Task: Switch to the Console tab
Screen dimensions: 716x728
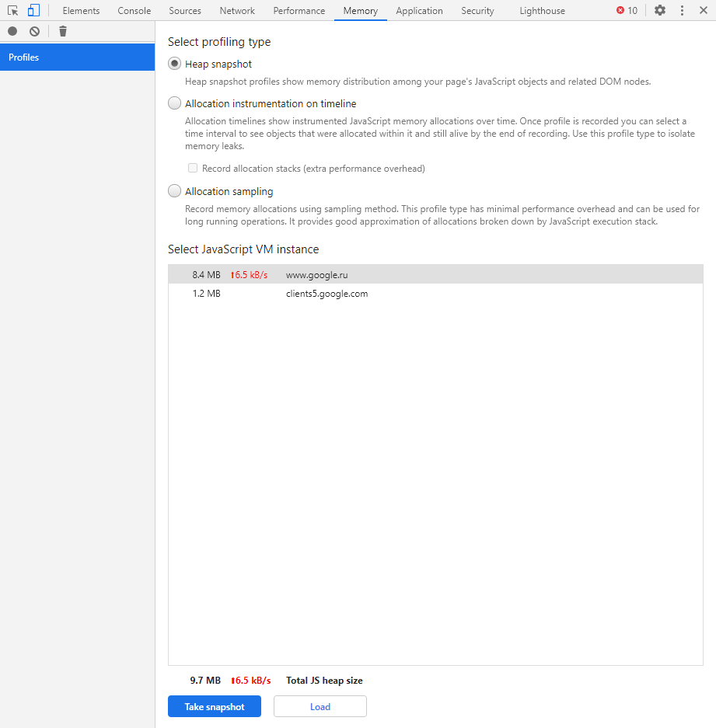Action: [x=134, y=11]
